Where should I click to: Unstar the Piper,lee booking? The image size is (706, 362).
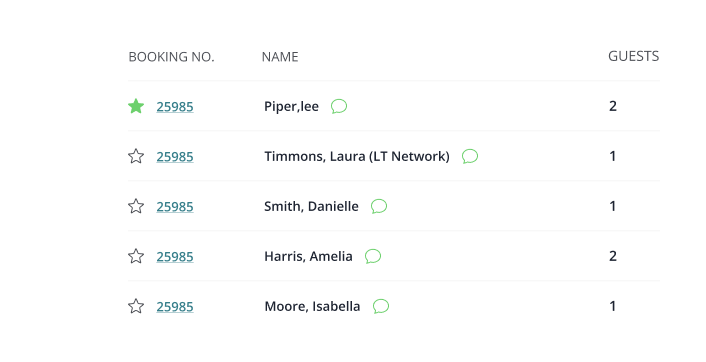pyautogui.click(x=136, y=106)
